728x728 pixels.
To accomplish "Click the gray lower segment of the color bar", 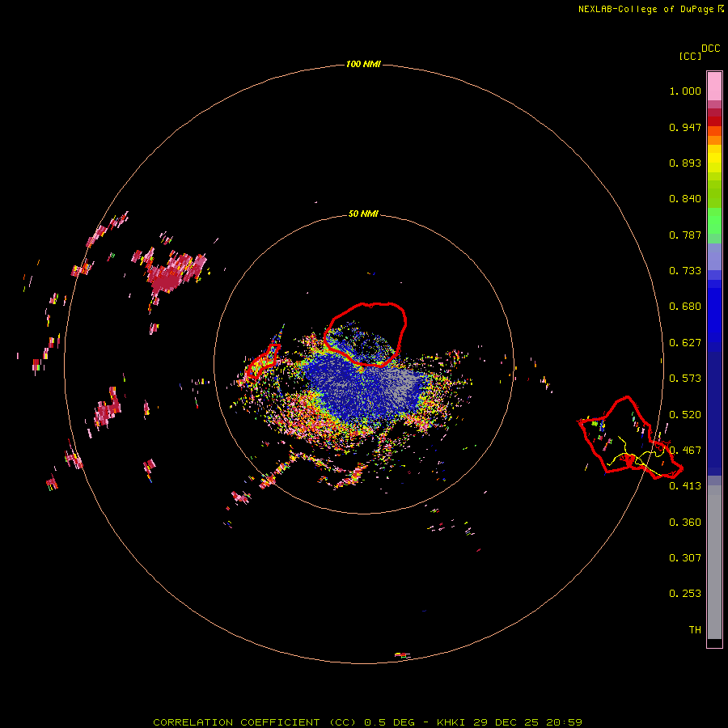I will click(714, 562).
